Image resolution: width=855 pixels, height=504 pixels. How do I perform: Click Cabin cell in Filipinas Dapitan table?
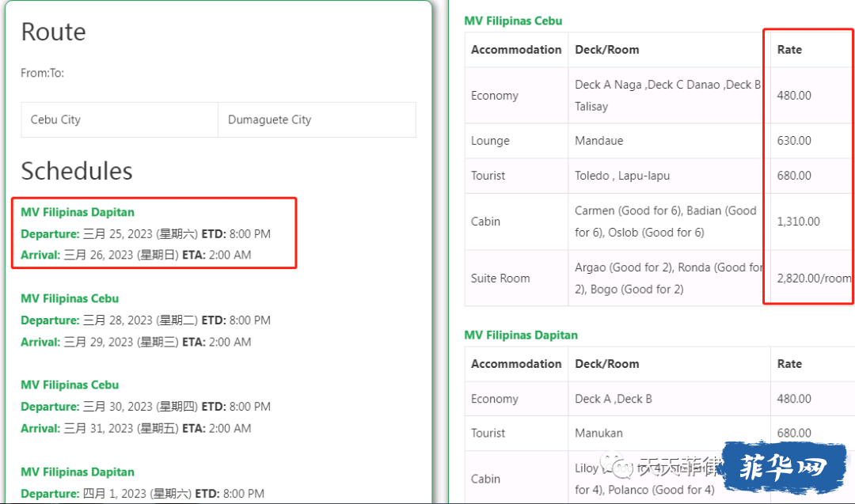click(516, 479)
